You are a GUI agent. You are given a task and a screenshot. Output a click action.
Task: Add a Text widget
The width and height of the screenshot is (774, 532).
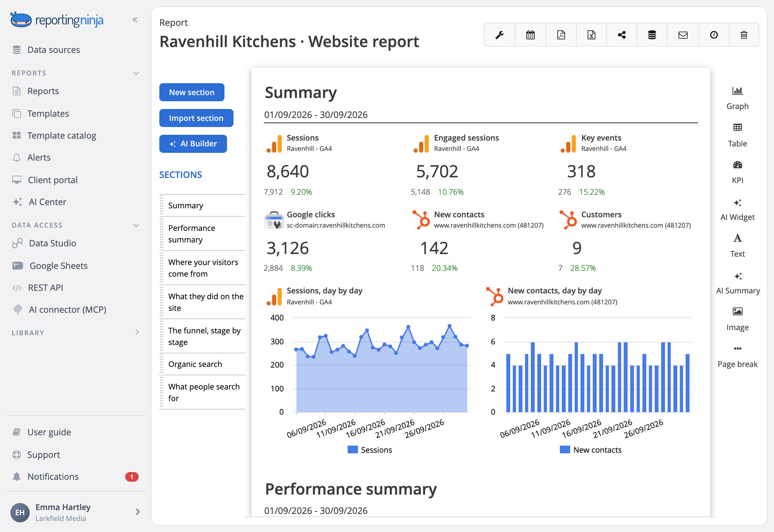click(x=737, y=246)
